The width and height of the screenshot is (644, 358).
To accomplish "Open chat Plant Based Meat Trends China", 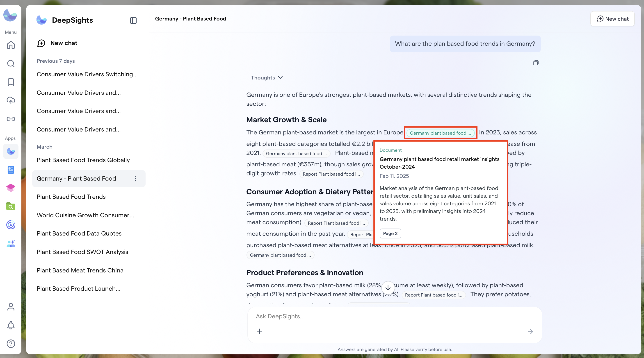I will [x=89, y=271].
